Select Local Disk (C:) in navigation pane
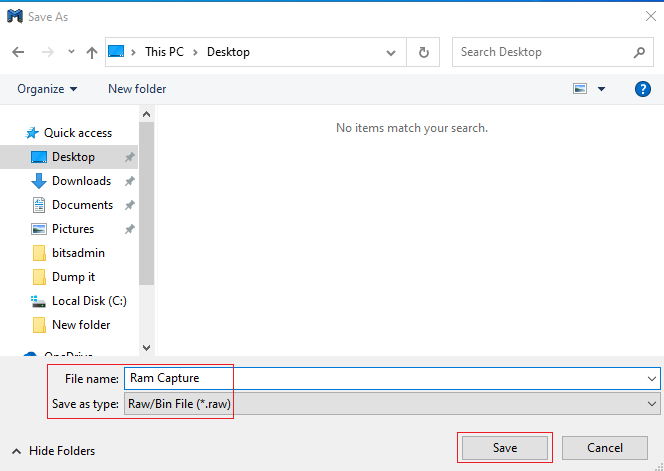This screenshot has height=471, width=664. [x=86, y=301]
